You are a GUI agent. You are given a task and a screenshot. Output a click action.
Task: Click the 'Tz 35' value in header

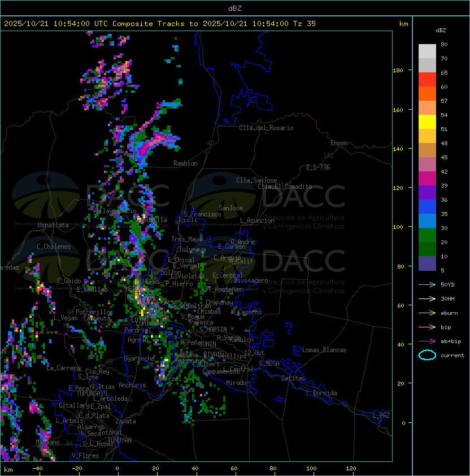(x=304, y=24)
